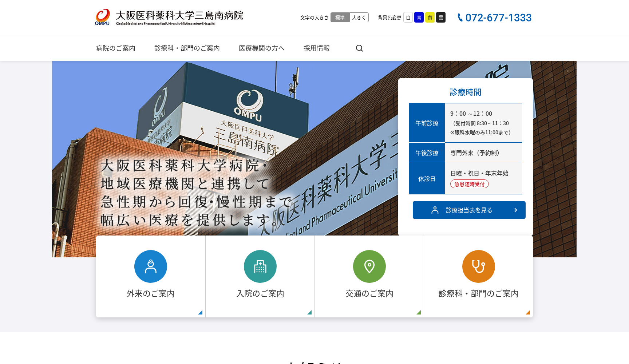Screen dimensions: 629x364
Task: Click the OMPU hospital logo
Action: (103, 16)
